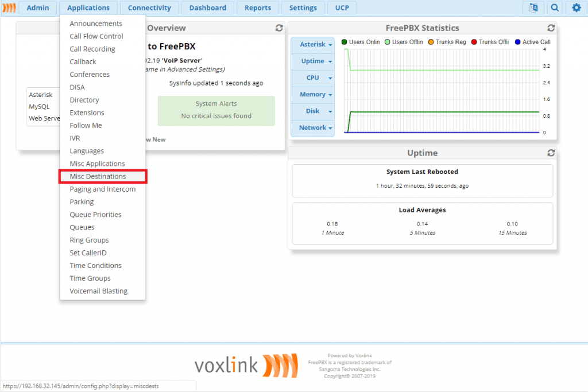Open the Dashboard tab
The width and height of the screenshot is (588, 392).
pos(208,7)
